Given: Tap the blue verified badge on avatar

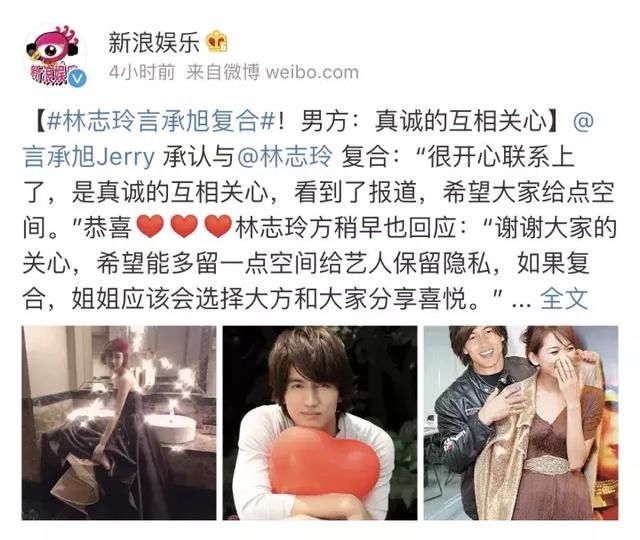Looking at the screenshot, I should pyautogui.click(x=77, y=78).
